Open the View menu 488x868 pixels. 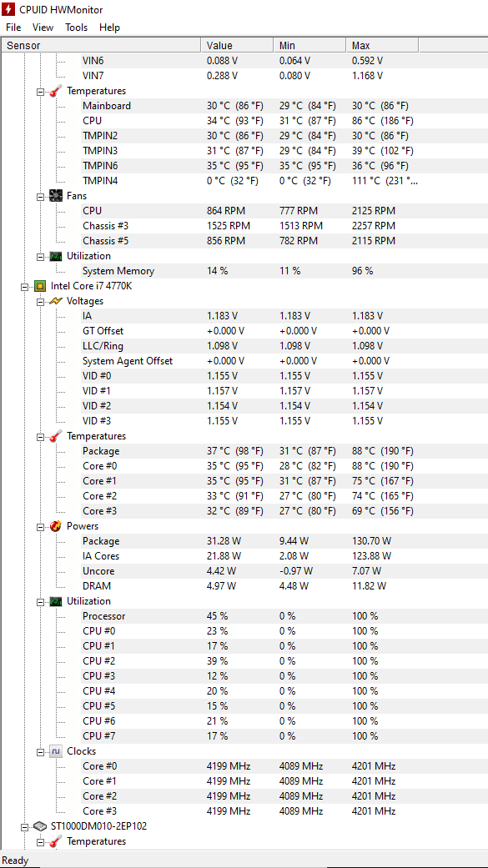pyautogui.click(x=43, y=28)
